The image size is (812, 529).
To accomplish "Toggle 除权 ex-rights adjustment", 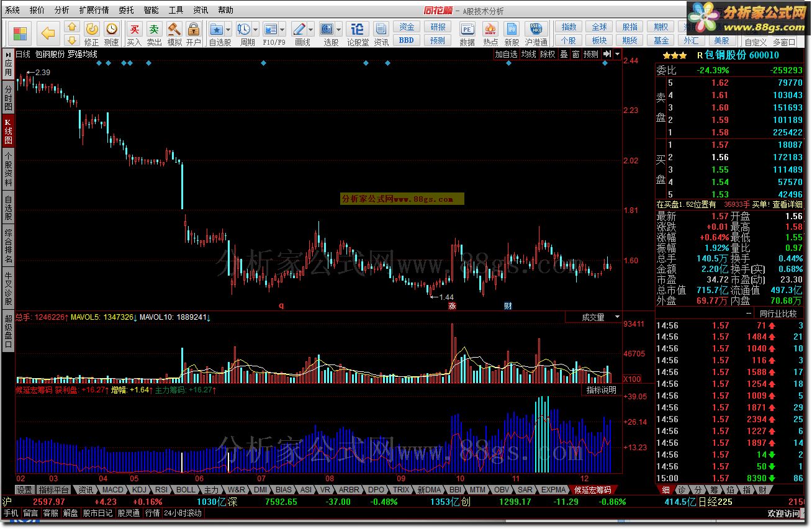I will [548, 55].
